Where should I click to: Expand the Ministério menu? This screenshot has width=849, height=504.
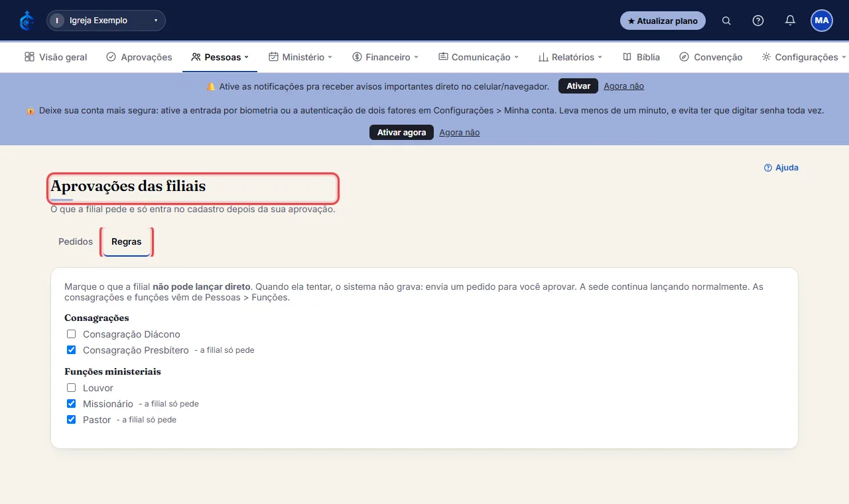point(300,57)
